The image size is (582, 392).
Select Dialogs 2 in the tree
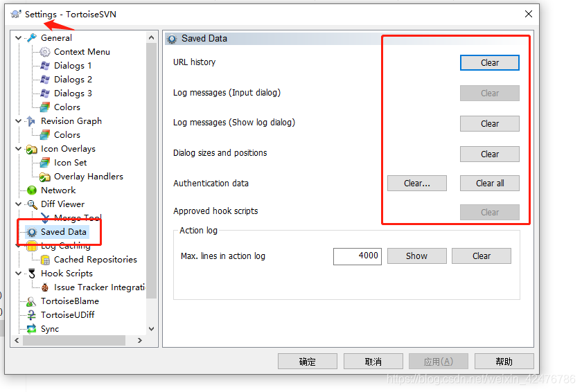coord(73,80)
